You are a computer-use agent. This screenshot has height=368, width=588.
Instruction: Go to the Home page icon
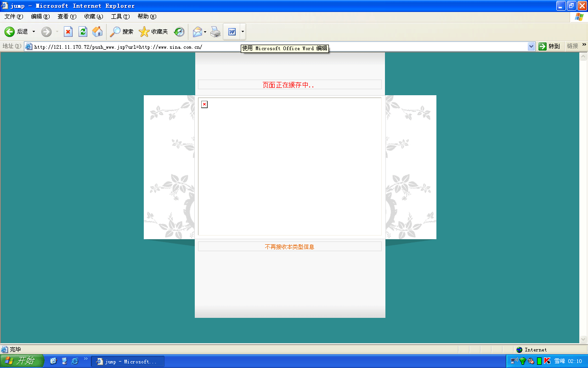pos(97,32)
